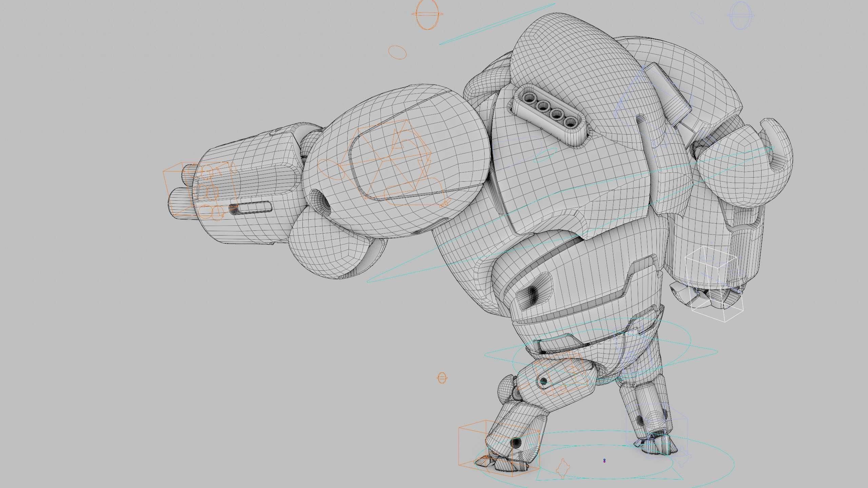The image size is (868, 488).
Task: Select the small tilted orange ellipse control
Action: pyautogui.click(x=397, y=52)
